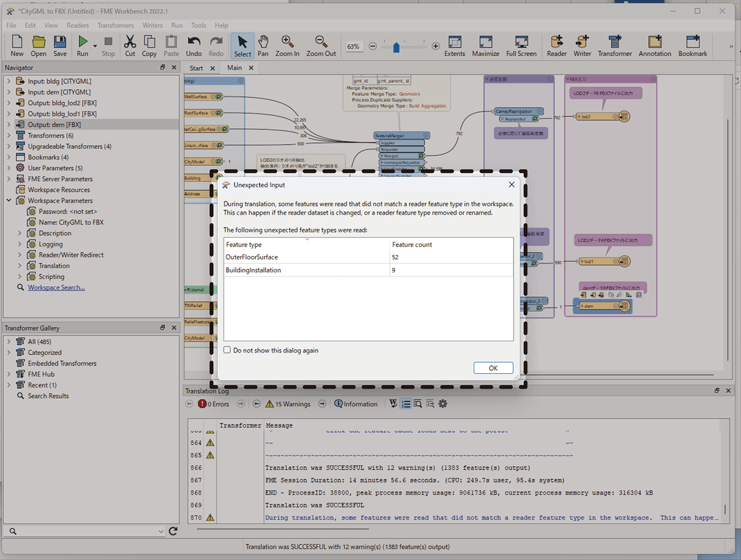Expand Output: bldg_lod2 [FBX] node
This screenshot has height=560, width=741.
[x=8, y=103]
